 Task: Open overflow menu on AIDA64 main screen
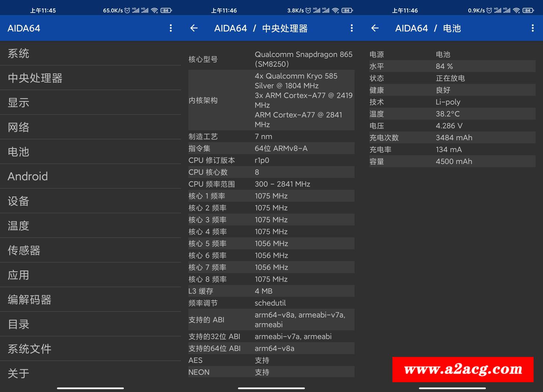click(x=171, y=28)
